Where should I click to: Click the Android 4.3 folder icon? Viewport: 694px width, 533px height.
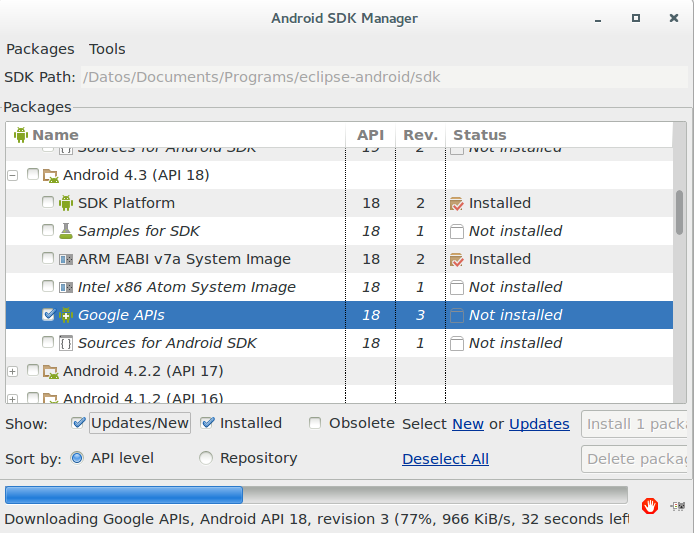pyautogui.click(x=51, y=175)
